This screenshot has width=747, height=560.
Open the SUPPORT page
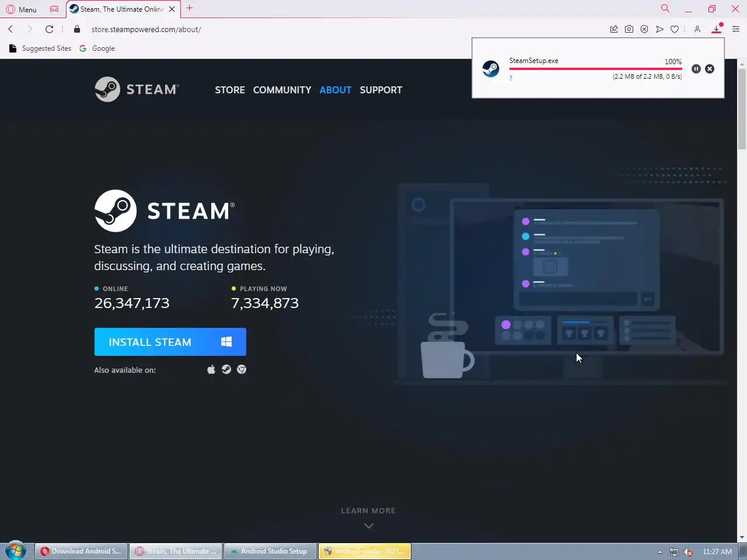coord(381,90)
